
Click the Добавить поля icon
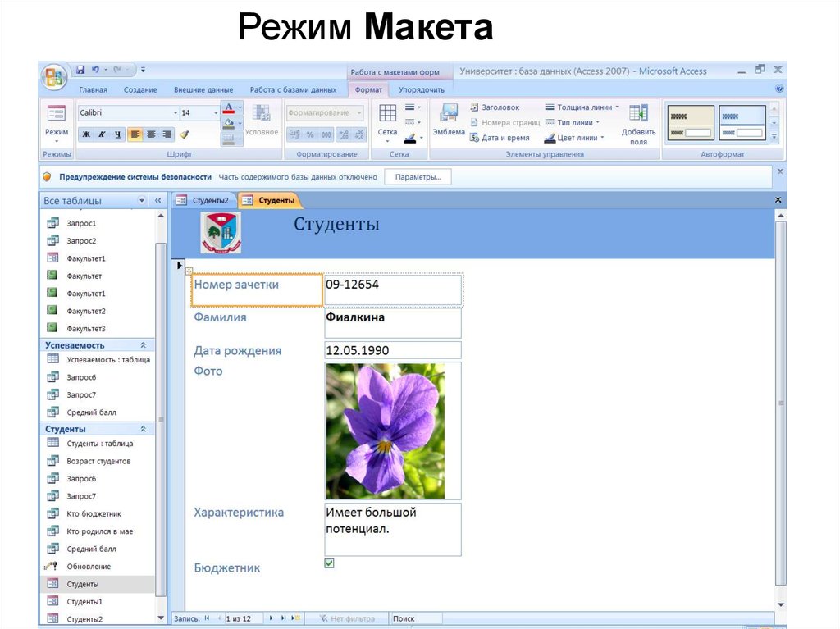point(638,114)
